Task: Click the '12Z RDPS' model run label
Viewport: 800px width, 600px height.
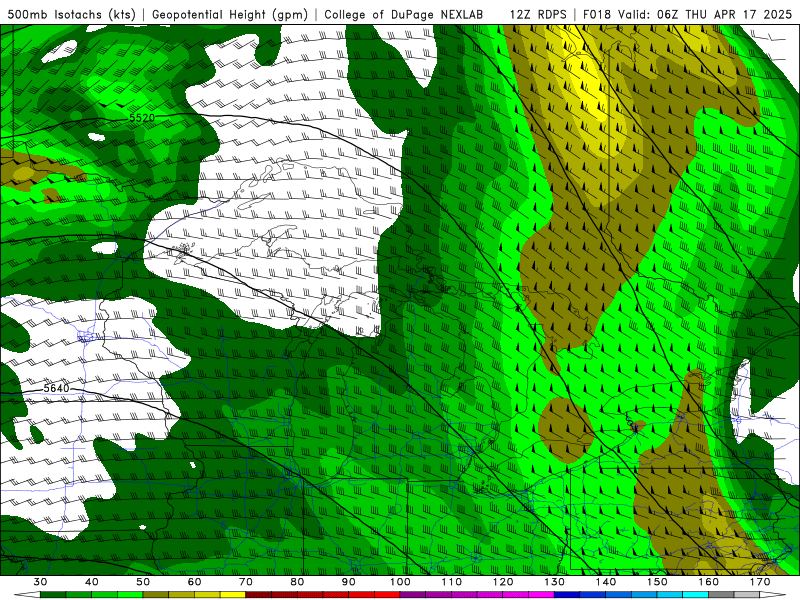Action: click(538, 15)
